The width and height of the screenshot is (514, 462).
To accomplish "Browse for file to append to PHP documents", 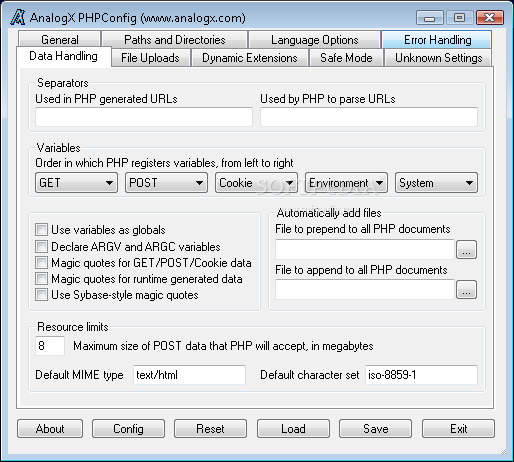I will point(466,290).
